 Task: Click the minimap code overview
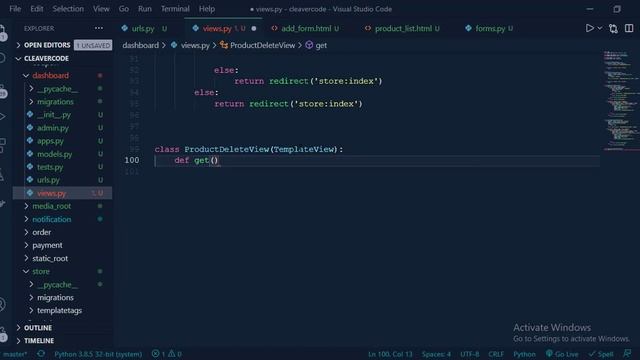[x=621, y=101]
